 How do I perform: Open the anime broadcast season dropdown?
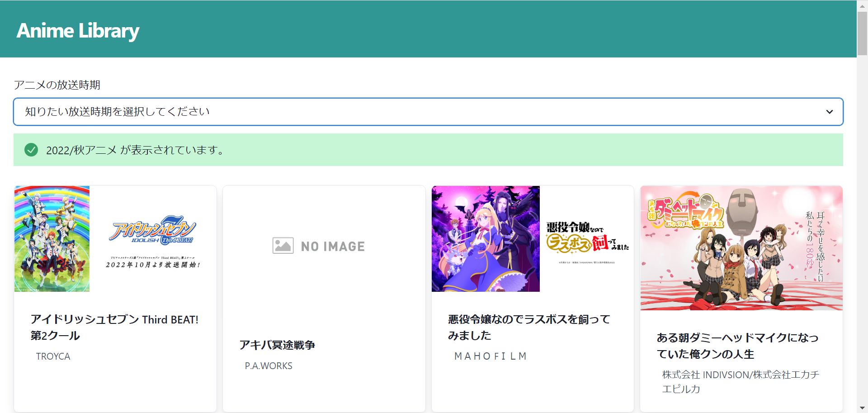click(x=428, y=112)
